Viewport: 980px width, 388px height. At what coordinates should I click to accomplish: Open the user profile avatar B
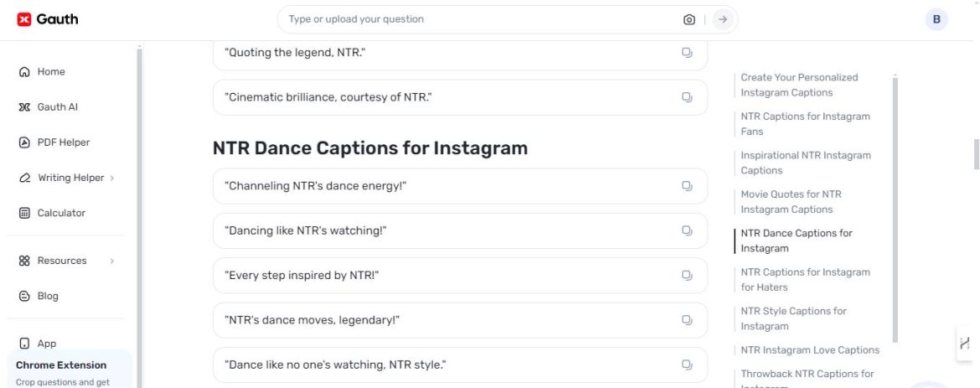pyautogui.click(x=936, y=19)
